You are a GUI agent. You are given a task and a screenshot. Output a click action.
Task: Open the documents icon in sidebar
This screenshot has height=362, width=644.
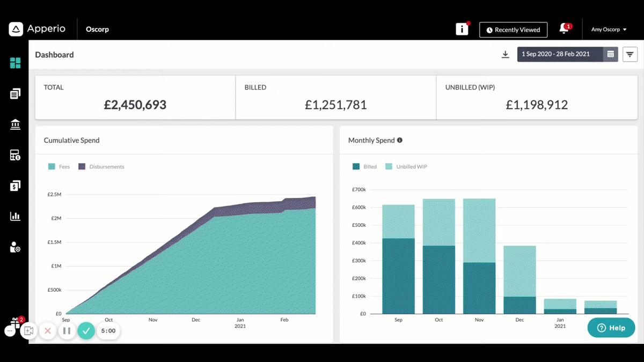tap(15, 94)
